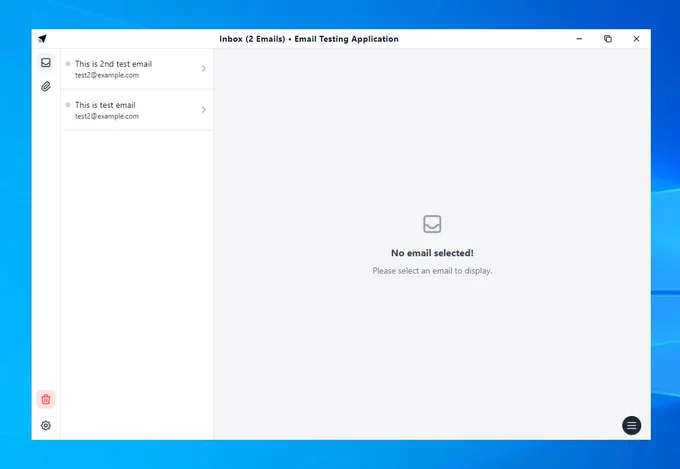Open settings via the gear icon
Screen dimensions: 680x469
point(46,426)
